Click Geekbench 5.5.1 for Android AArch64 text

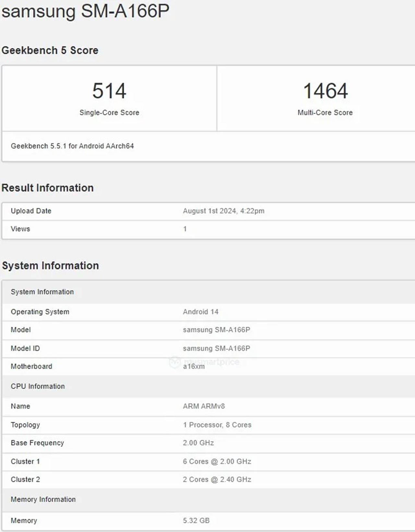pyautogui.click(x=72, y=146)
